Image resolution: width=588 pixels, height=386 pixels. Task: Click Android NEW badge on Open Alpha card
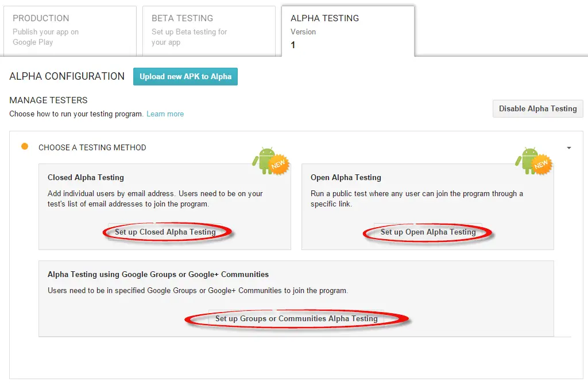point(533,161)
